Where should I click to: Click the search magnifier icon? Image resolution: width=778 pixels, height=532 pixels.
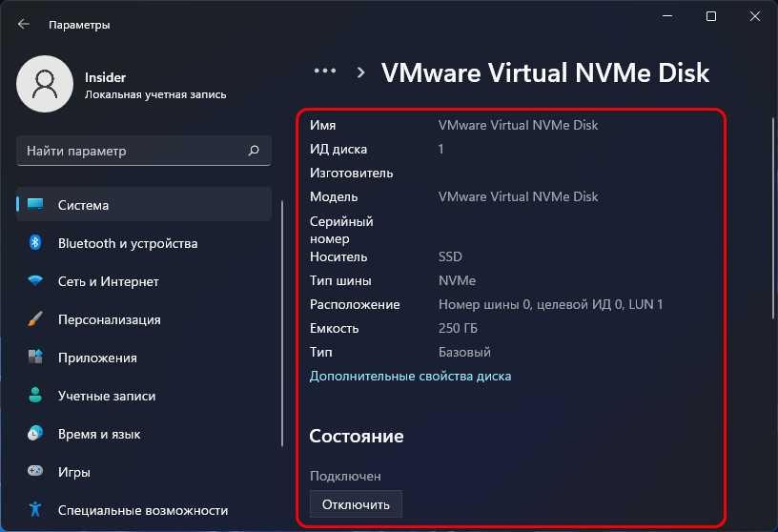pos(254,151)
